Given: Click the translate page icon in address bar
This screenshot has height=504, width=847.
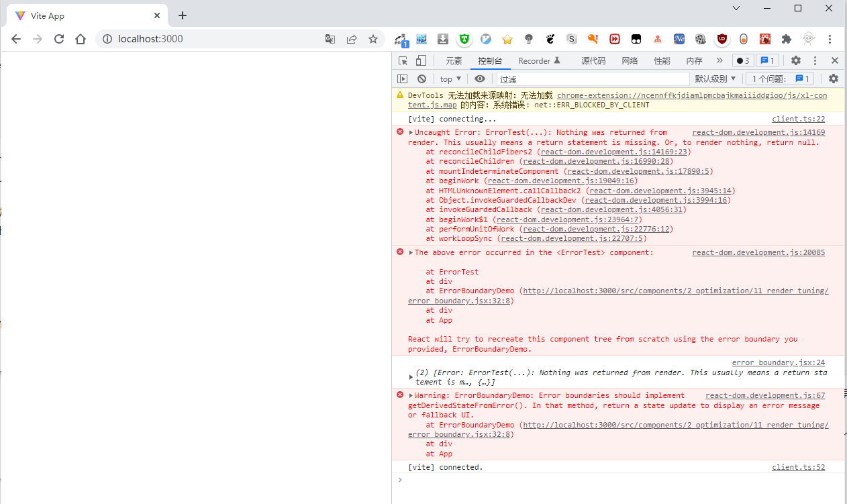Looking at the screenshot, I should (330, 39).
